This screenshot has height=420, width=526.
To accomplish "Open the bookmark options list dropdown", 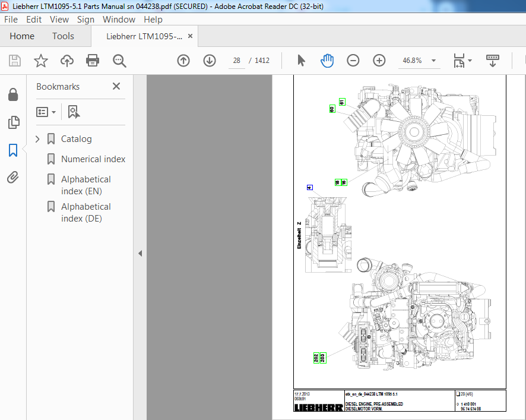I will coord(46,112).
